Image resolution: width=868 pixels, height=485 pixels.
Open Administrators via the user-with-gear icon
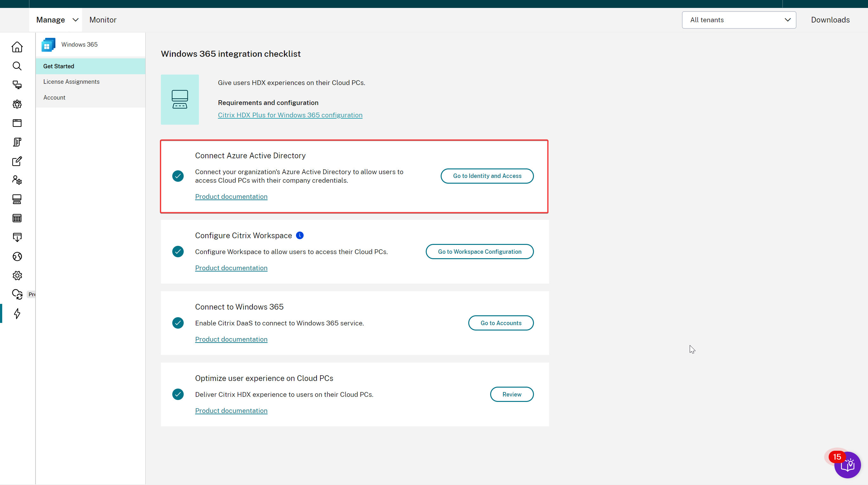click(x=17, y=180)
